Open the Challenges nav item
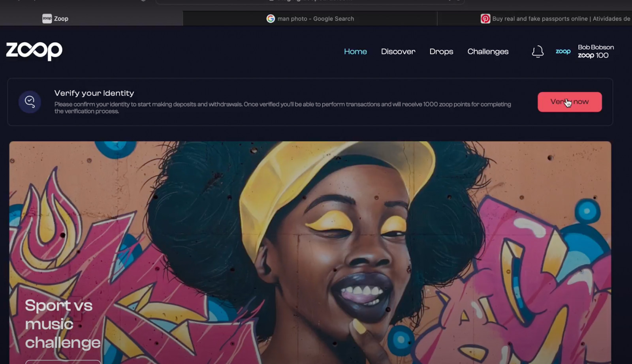This screenshot has width=632, height=364. 488,52
